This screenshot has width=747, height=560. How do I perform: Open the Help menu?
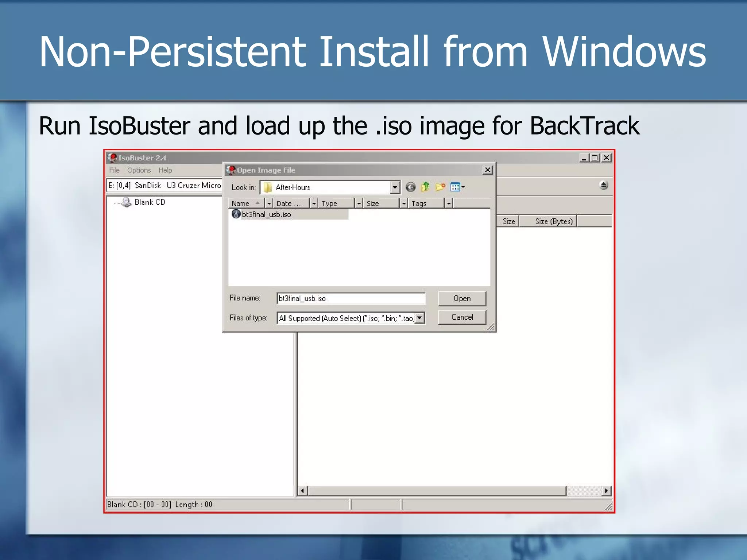[x=165, y=170]
